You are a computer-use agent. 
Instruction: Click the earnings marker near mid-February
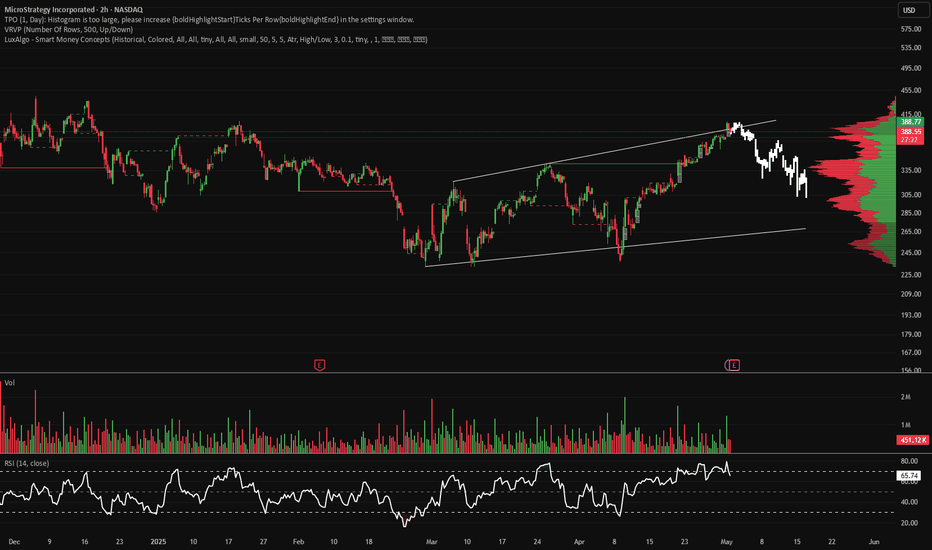320,365
